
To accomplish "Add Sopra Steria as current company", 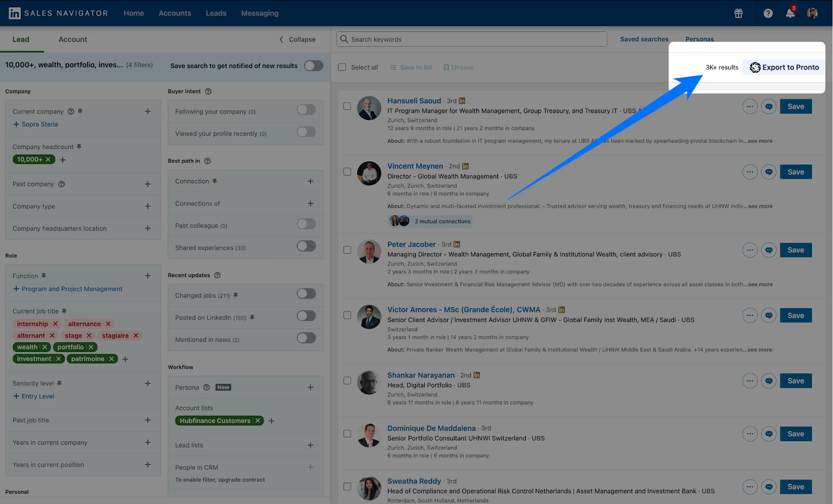I will 35,124.
